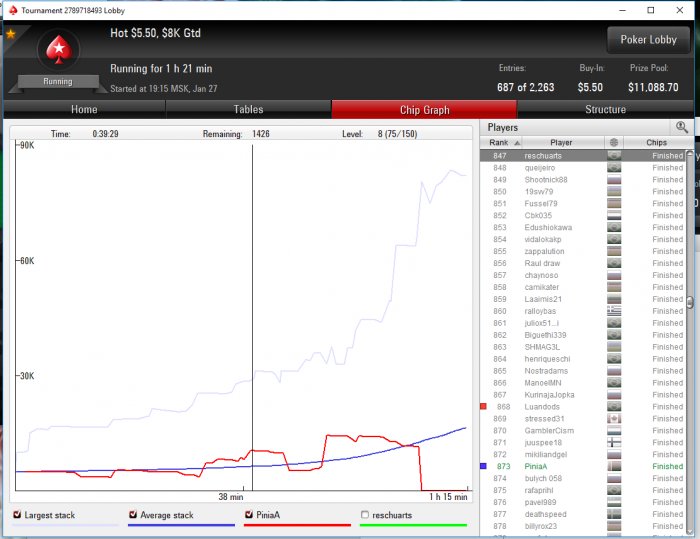Viewport: 700px width, 539px height.
Task: Click the purple Largest stack color line
Action: click(66, 526)
